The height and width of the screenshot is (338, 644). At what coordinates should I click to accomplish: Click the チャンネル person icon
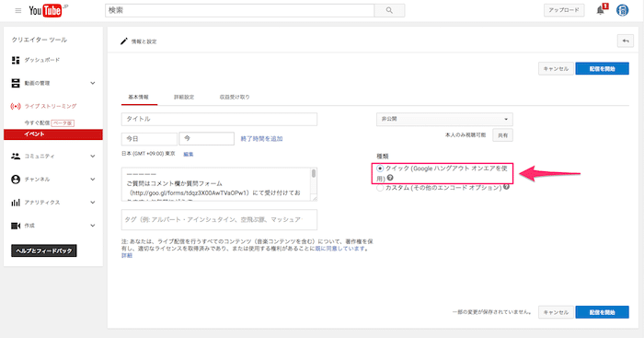[x=16, y=180]
